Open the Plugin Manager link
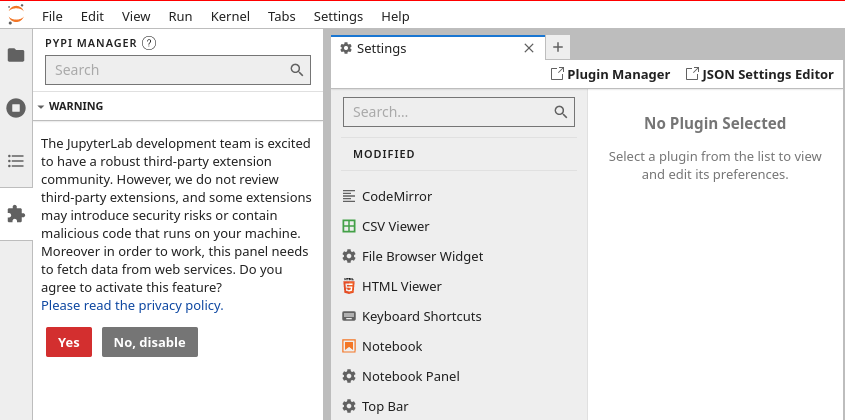845x420 pixels. click(610, 74)
